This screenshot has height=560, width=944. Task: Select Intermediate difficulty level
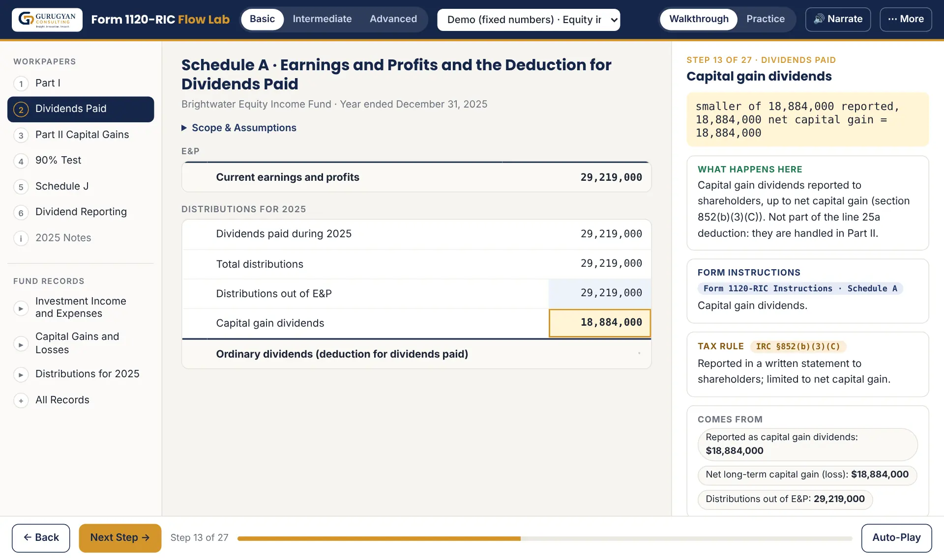(322, 19)
